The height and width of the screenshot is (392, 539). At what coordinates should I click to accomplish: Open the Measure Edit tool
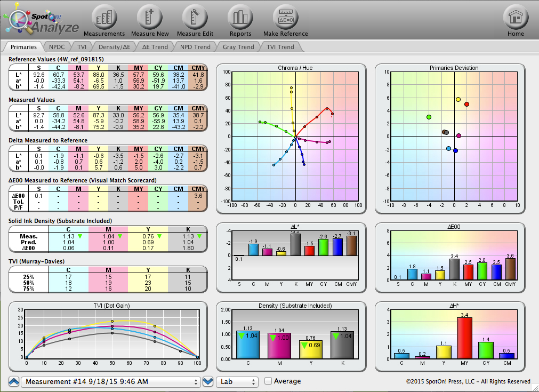(x=195, y=19)
